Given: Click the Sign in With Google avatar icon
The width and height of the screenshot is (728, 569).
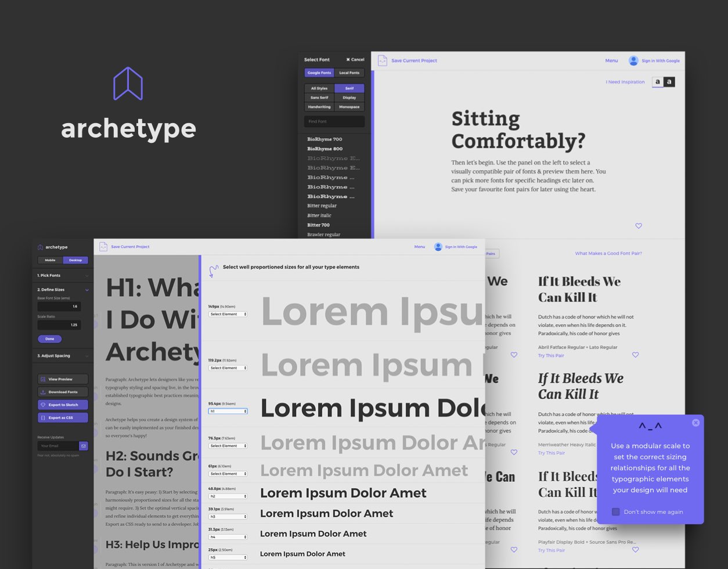Looking at the screenshot, I should (633, 60).
